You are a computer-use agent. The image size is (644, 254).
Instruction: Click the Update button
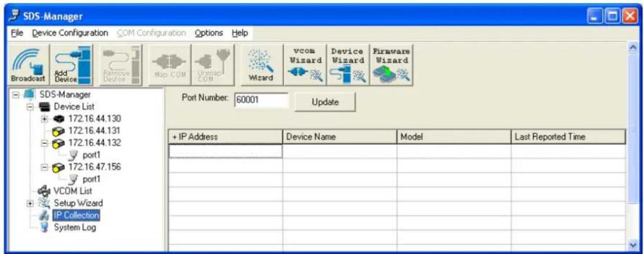(x=325, y=103)
